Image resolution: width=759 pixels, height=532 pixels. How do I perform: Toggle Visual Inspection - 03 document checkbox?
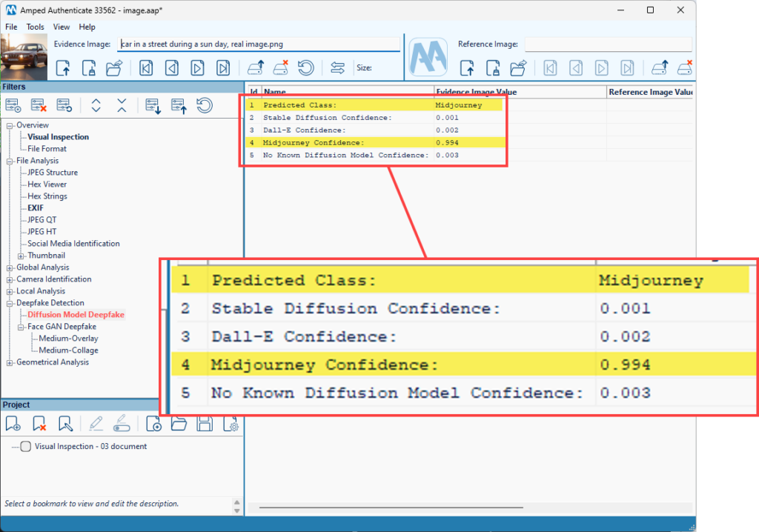(26, 446)
